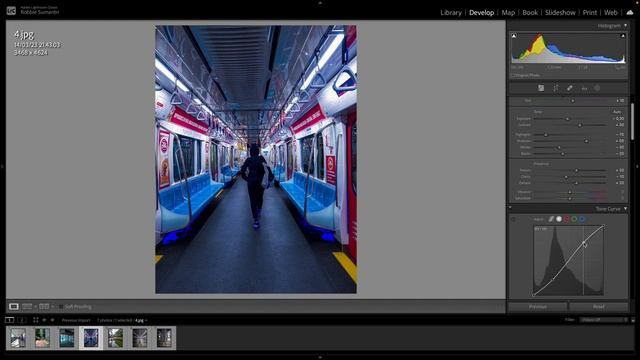Select the Crop Overlay tool
Image resolution: width=640 pixels, height=360 pixels.
click(556, 88)
